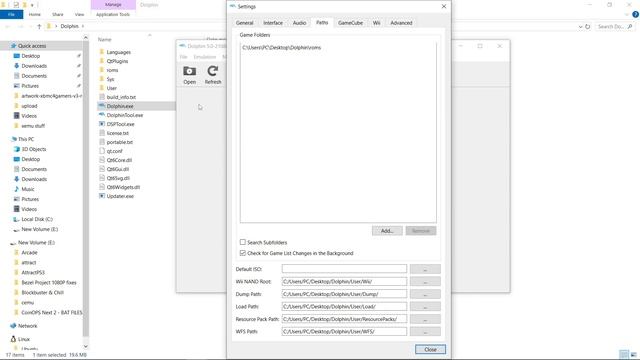Toggle Check for Game List Changes checkbox
The width and height of the screenshot is (640, 360).
pos(243,253)
